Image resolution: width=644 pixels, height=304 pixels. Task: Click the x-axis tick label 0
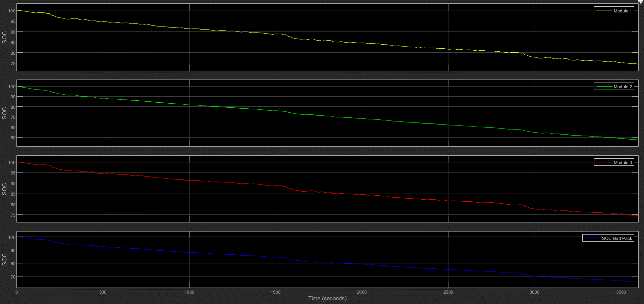pos(17,292)
